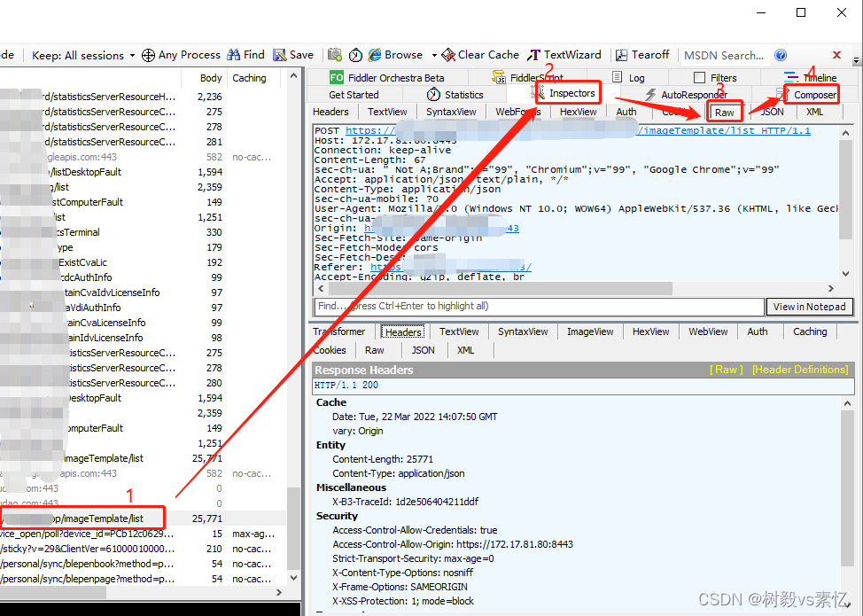
Task: Select response Caching tab
Action: pos(810,331)
